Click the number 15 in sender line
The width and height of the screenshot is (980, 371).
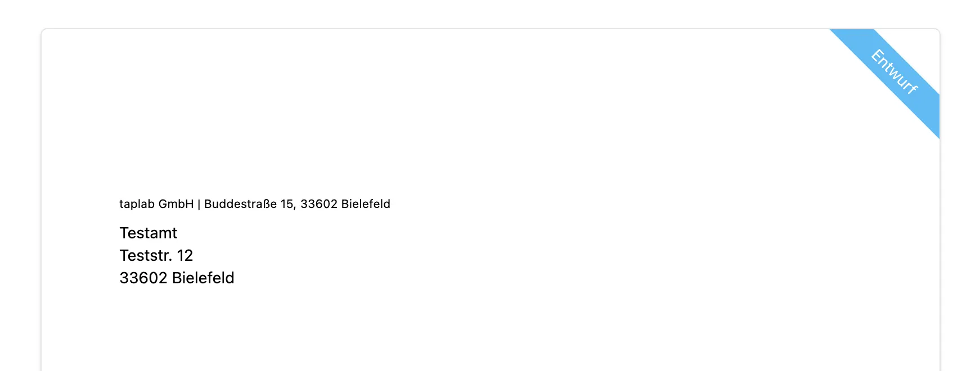pos(286,204)
